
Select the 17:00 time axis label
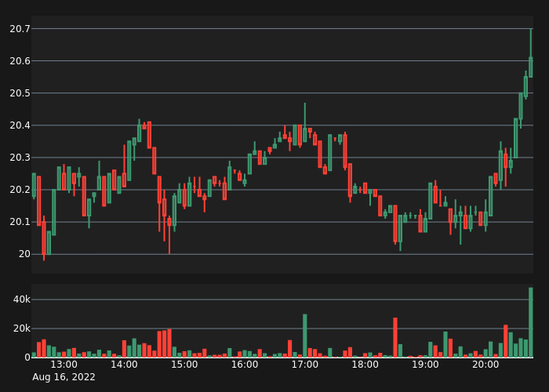[x=305, y=365]
